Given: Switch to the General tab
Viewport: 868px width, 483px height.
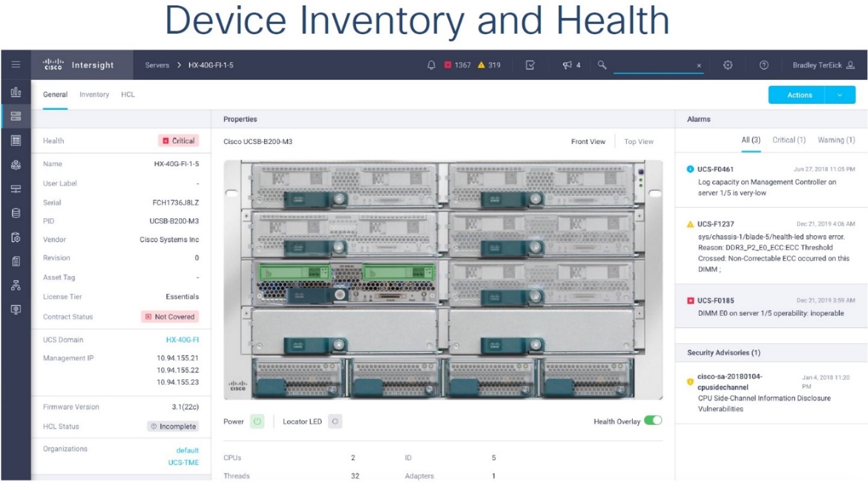Looking at the screenshot, I should pyautogui.click(x=55, y=95).
